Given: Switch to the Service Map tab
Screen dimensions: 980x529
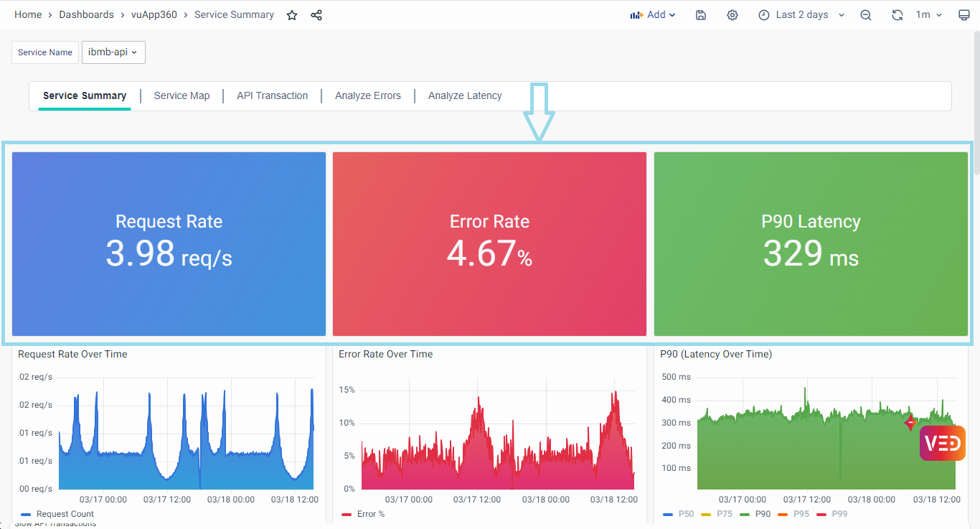Looking at the screenshot, I should 182,95.
